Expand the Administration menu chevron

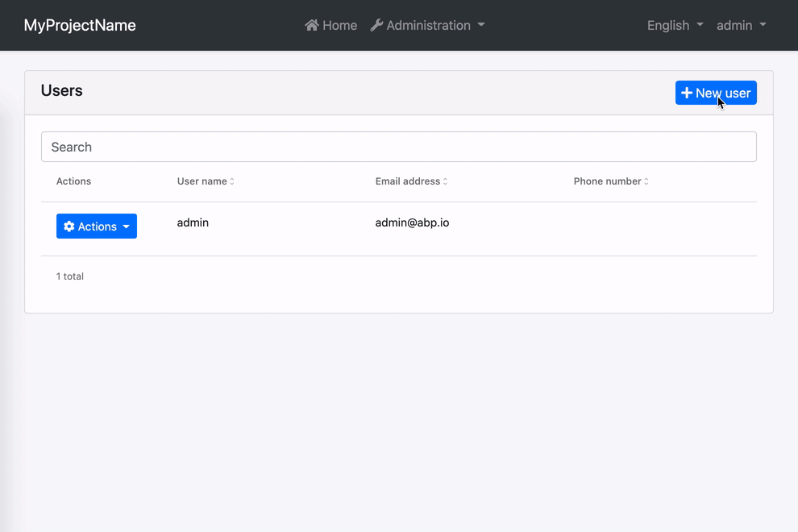tap(482, 25)
